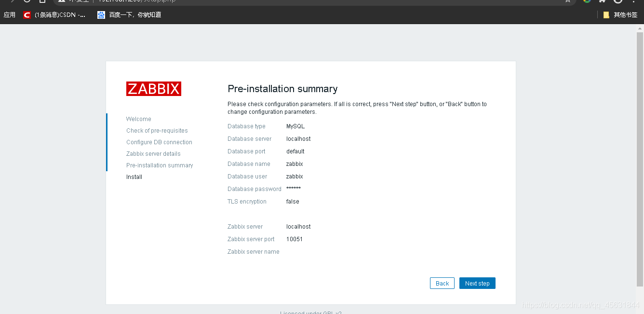Image resolution: width=644 pixels, height=314 pixels.
Task: Select Zabbix server details step
Action: (153, 154)
